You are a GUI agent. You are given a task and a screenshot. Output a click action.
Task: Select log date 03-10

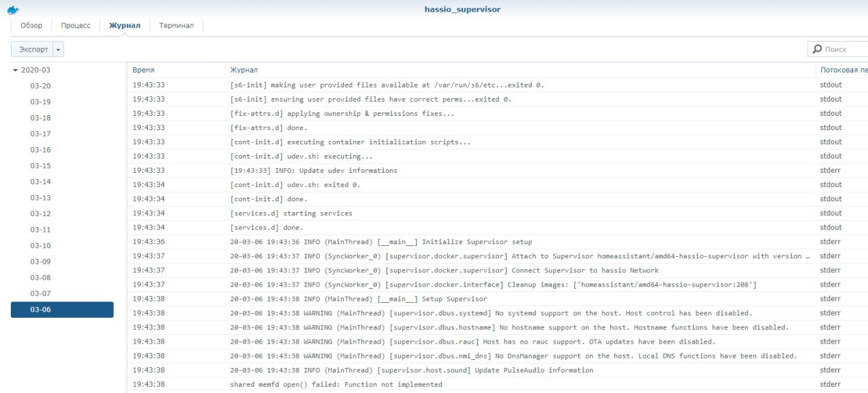41,245
